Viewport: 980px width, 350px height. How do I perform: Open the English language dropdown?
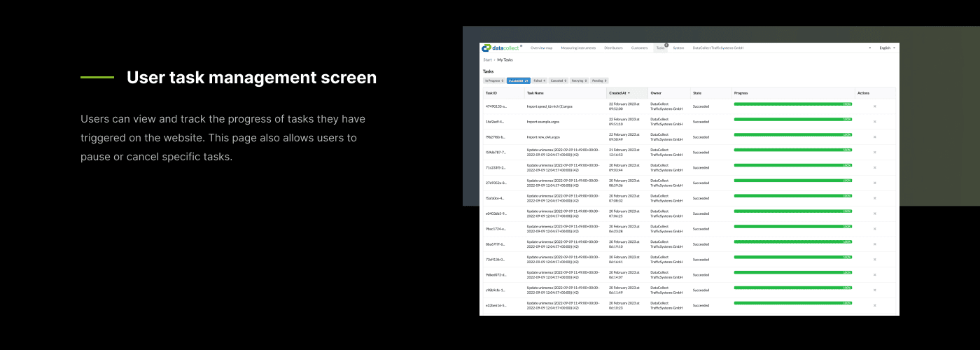point(887,48)
